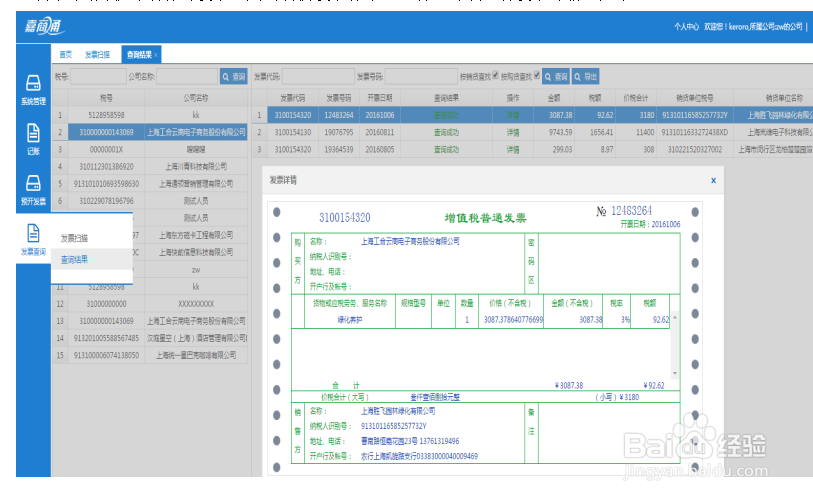Click the 税号 input field
The height and width of the screenshot is (500, 813).
point(98,77)
